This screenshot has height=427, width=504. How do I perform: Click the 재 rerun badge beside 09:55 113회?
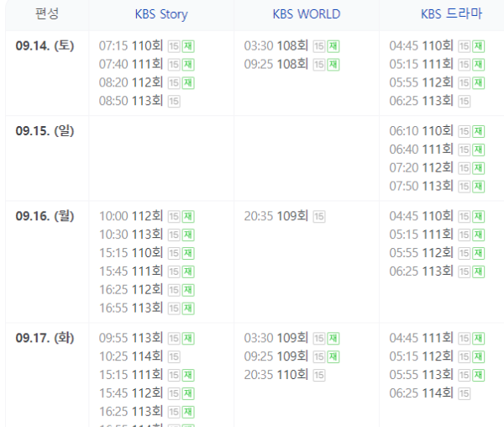(x=188, y=338)
